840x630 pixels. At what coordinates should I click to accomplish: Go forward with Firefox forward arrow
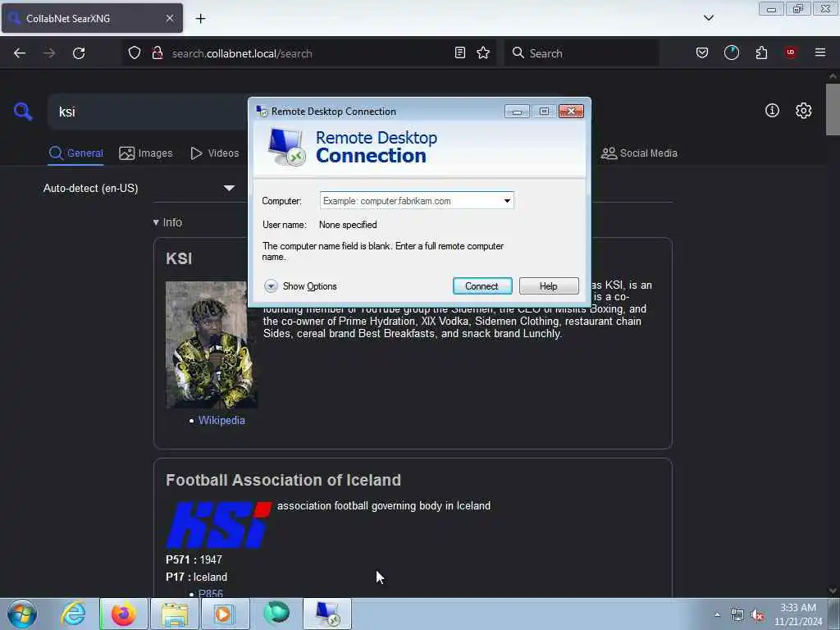coord(49,53)
